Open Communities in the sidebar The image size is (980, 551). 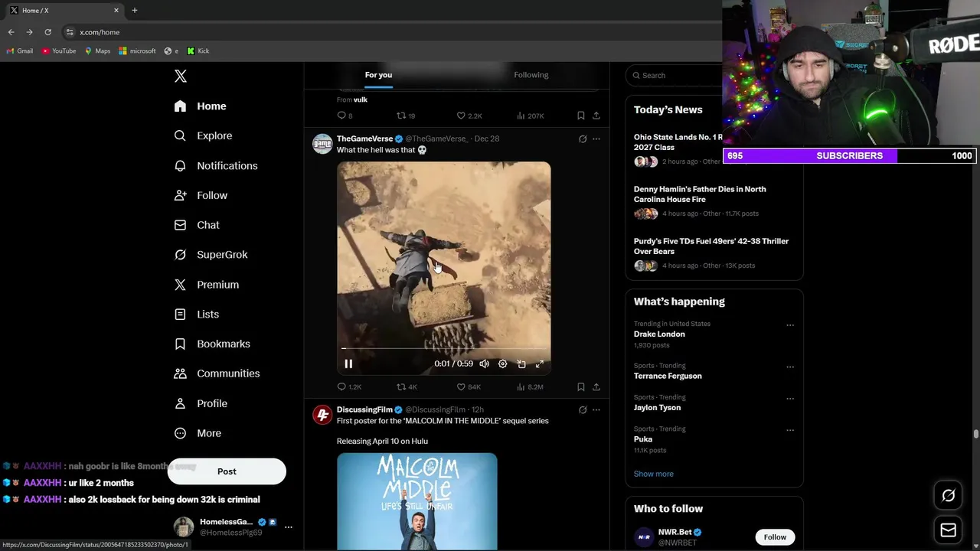point(217,373)
